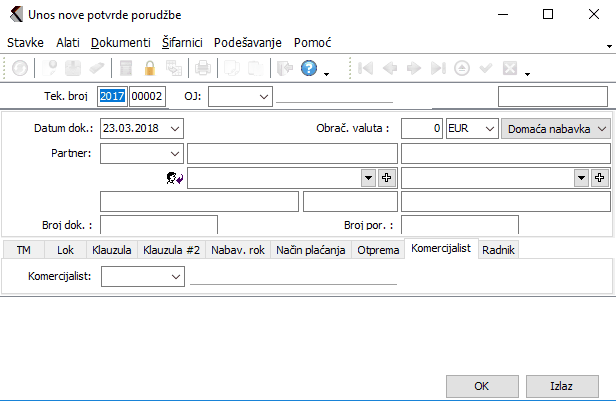Expand the OJ dropdown list
Viewport: 616px width, 401px height.
[x=264, y=96]
